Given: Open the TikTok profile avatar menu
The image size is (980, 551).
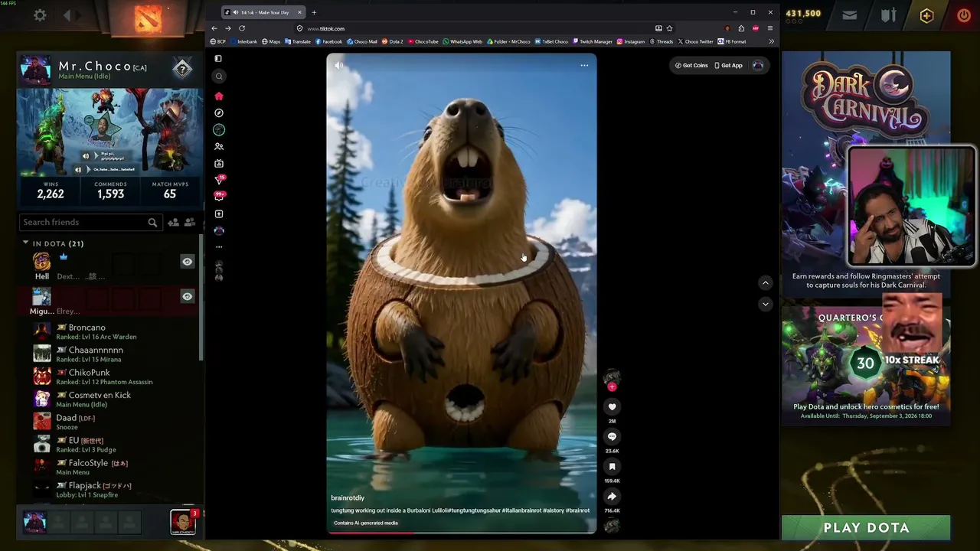Looking at the screenshot, I should click(x=758, y=65).
